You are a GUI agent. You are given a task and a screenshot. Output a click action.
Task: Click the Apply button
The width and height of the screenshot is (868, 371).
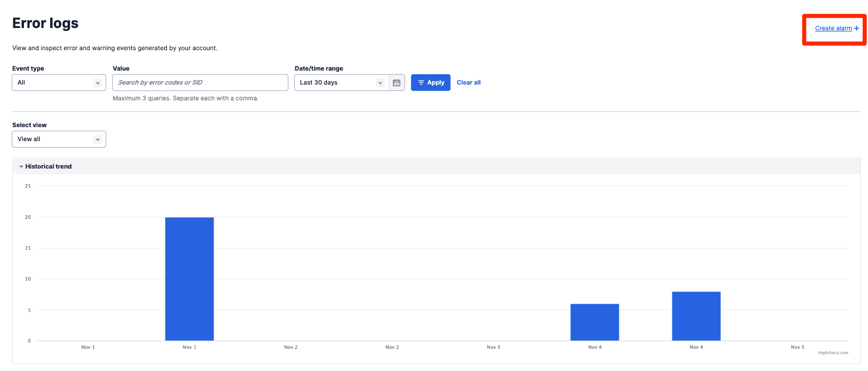pyautogui.click(x=430, y=82)
